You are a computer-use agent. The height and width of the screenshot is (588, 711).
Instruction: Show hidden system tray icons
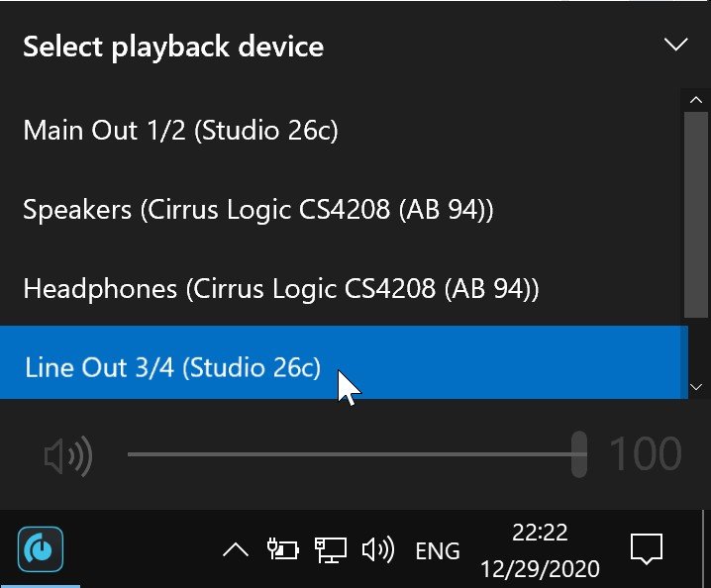coord(236,550)
